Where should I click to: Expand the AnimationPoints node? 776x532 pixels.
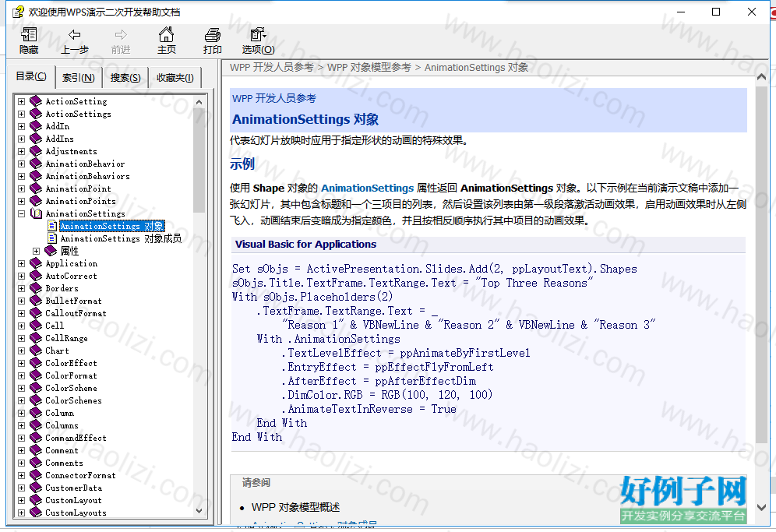click(x=21, y=201)
